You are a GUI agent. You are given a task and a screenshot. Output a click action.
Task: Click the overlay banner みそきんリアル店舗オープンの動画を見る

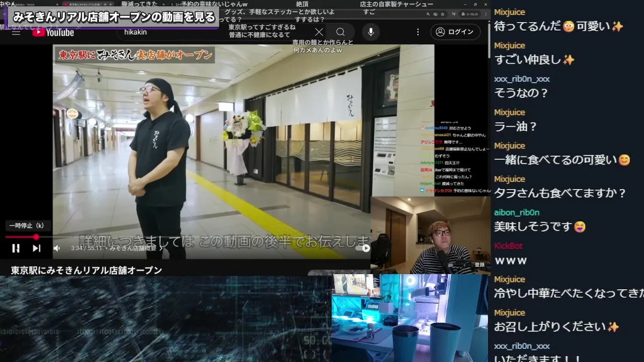tap(114, 17)
